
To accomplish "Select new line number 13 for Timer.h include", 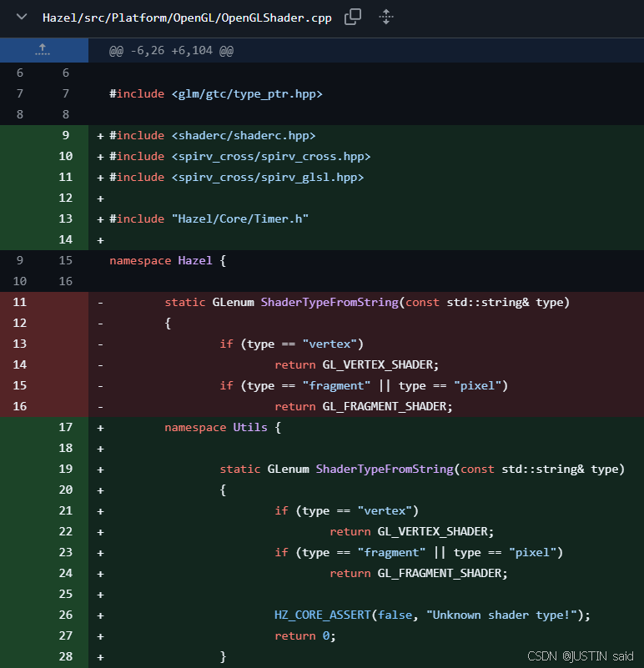I will (x=66, y=218).
